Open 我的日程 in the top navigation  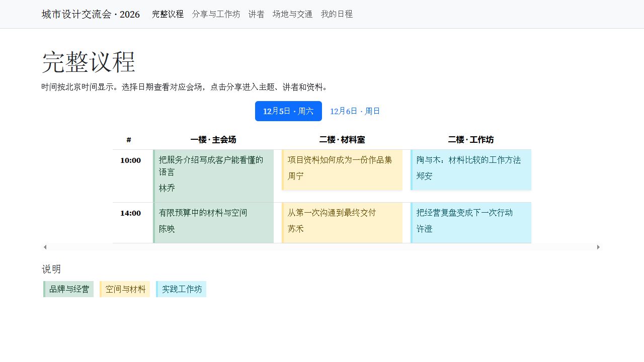point(337,14)
